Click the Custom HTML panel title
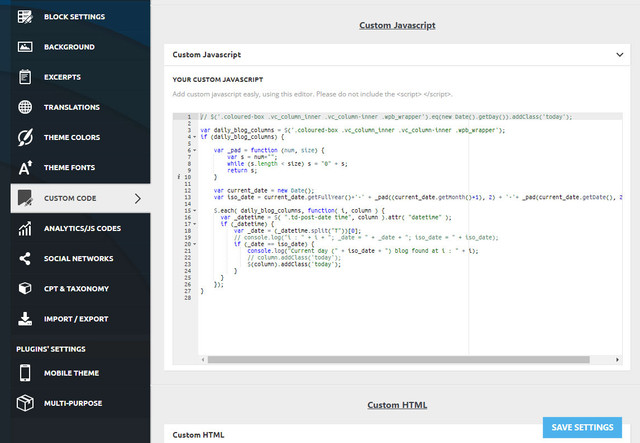The image size is (640, 443). click(198, 435)
